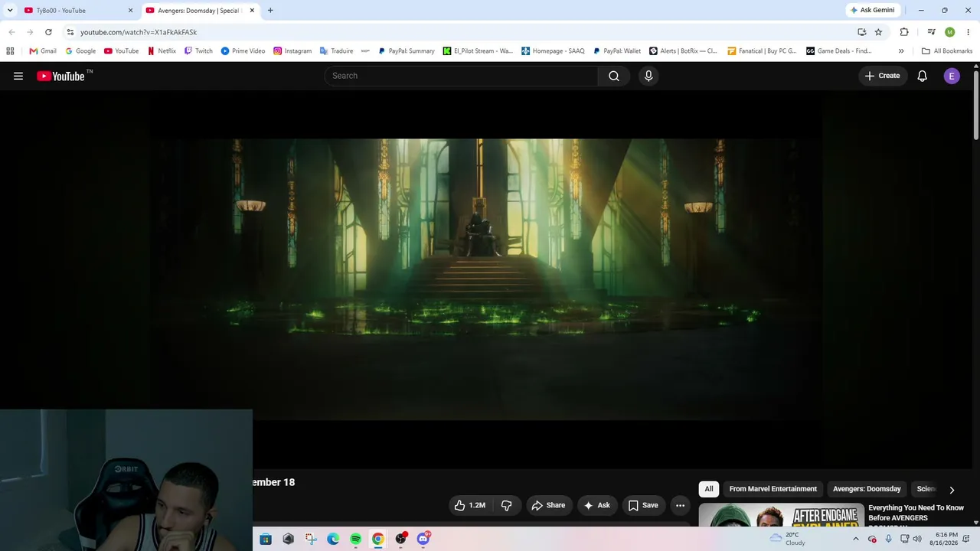Image resolution: width=980 pixels, height=551 pixels.
Task: Open the Fanatical bookmark
Action: (762, 51)
